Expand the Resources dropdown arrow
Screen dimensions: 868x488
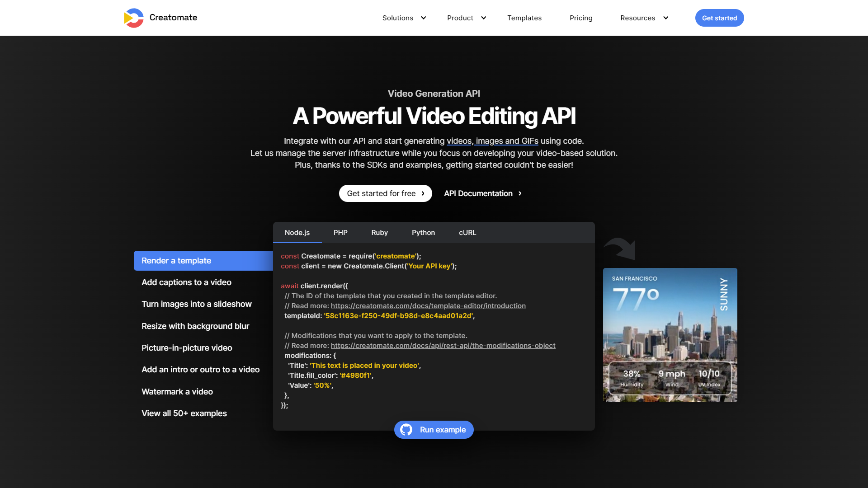[x=665, y=18]
